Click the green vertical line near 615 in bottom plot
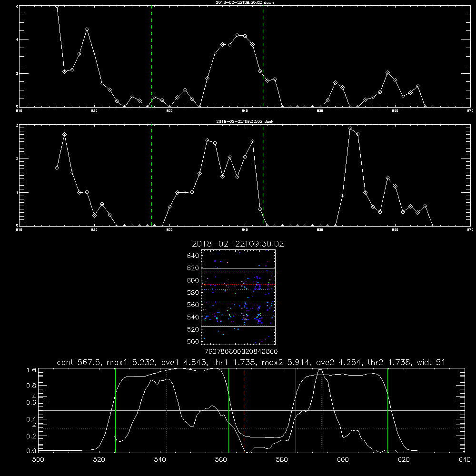This screenshot has width=476, height=476. click(387, 410)
